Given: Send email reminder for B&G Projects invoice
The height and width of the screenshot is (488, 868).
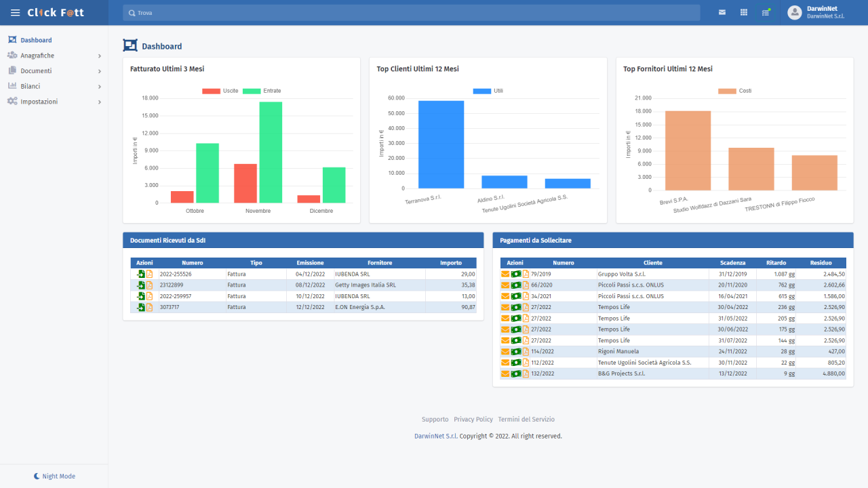Looking at the screenshot, I should coord(505,373).
